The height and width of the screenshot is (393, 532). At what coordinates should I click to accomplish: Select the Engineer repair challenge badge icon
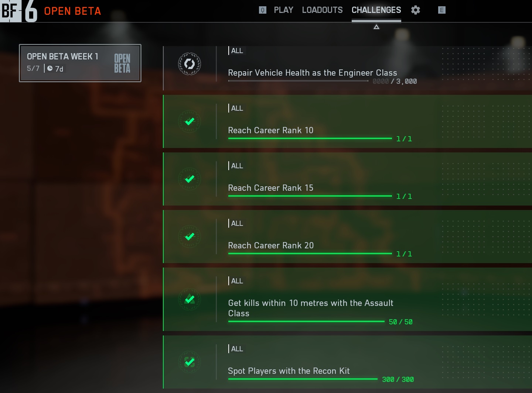(190, 64)
